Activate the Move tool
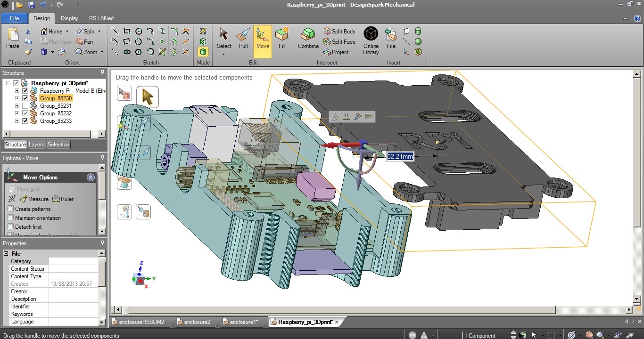The width and height of the screenshot is (644, 339). (263, 38)
